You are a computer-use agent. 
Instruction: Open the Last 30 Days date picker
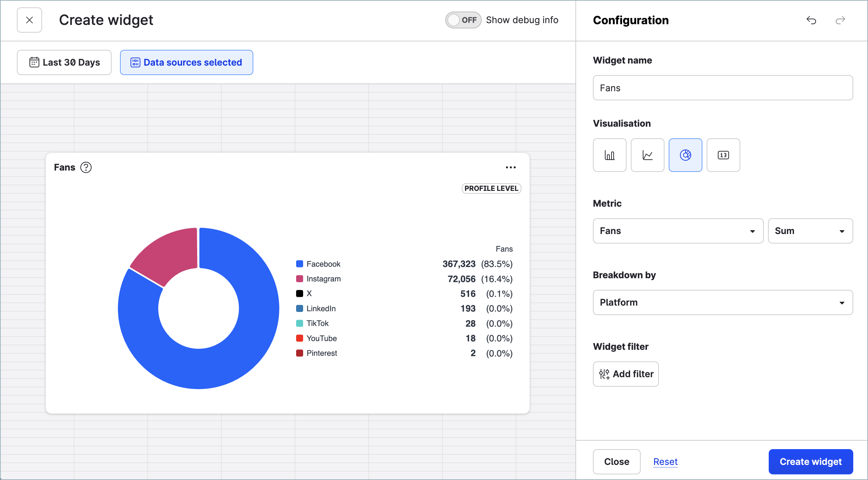(64, 62)
